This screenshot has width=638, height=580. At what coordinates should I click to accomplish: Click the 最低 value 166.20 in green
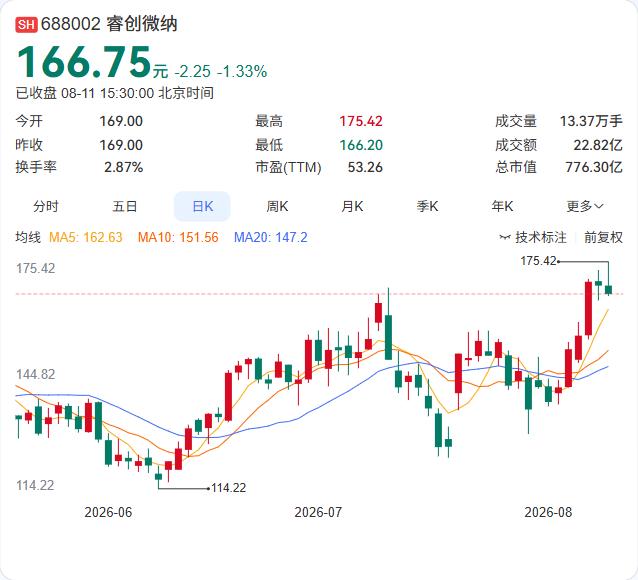(361, 145)
